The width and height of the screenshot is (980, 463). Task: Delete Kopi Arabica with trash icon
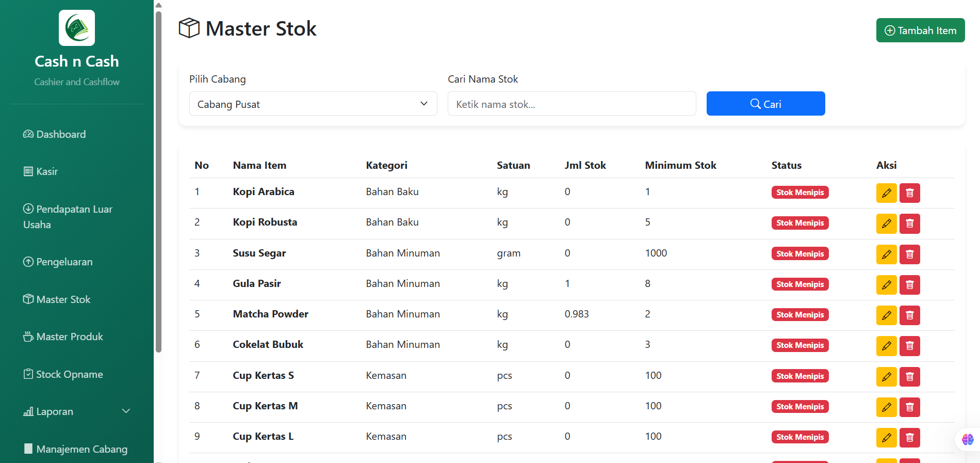910,193
